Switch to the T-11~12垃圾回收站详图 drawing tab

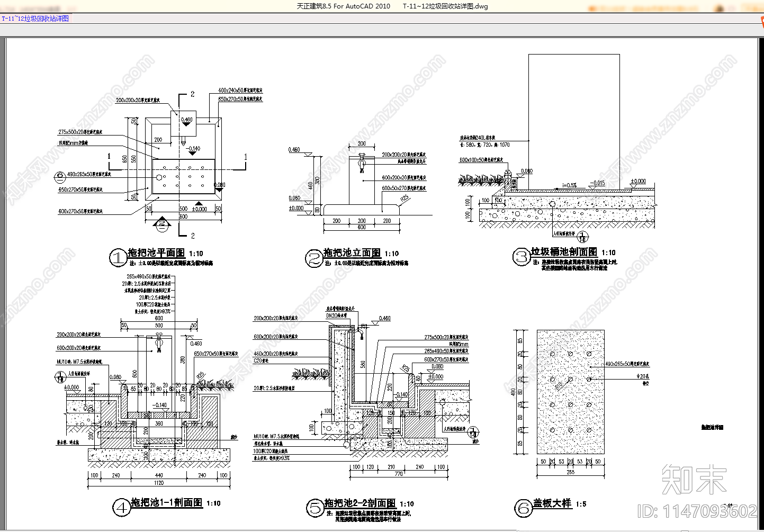coord(35,19)
